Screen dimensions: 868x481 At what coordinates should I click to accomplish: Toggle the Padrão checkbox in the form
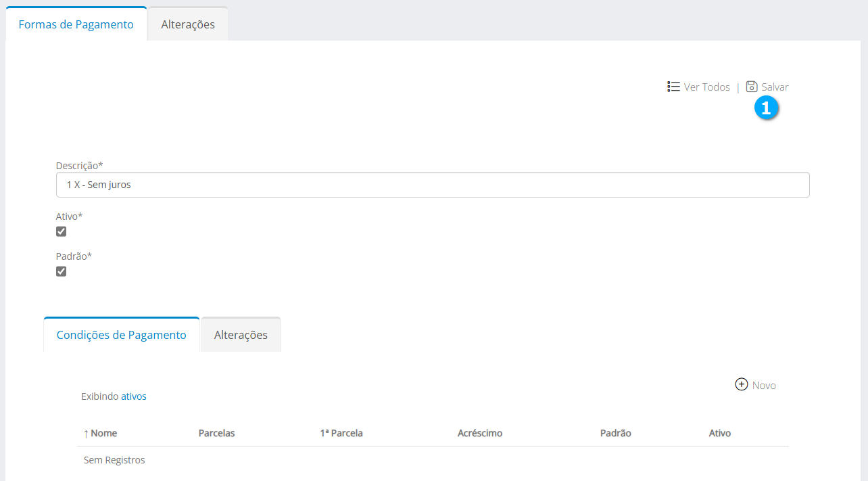coord(62,271)
